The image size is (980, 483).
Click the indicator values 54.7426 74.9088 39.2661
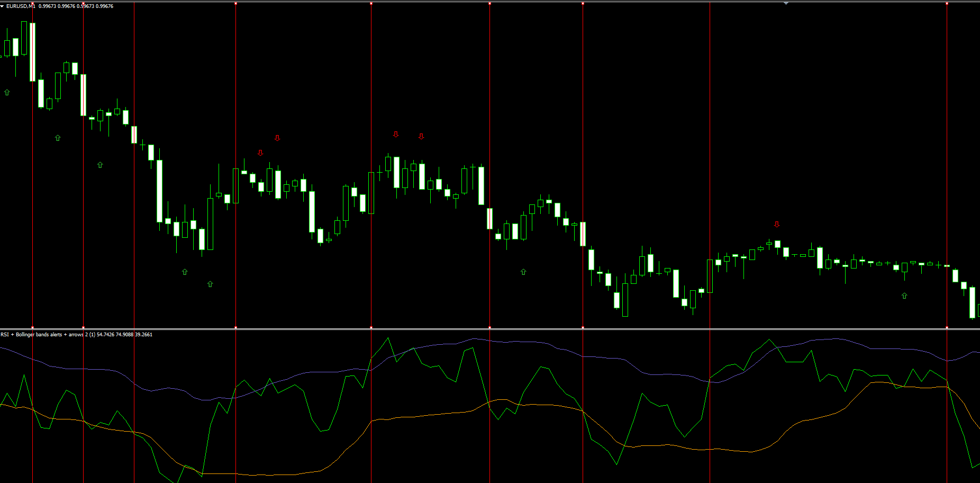(125, 335)
